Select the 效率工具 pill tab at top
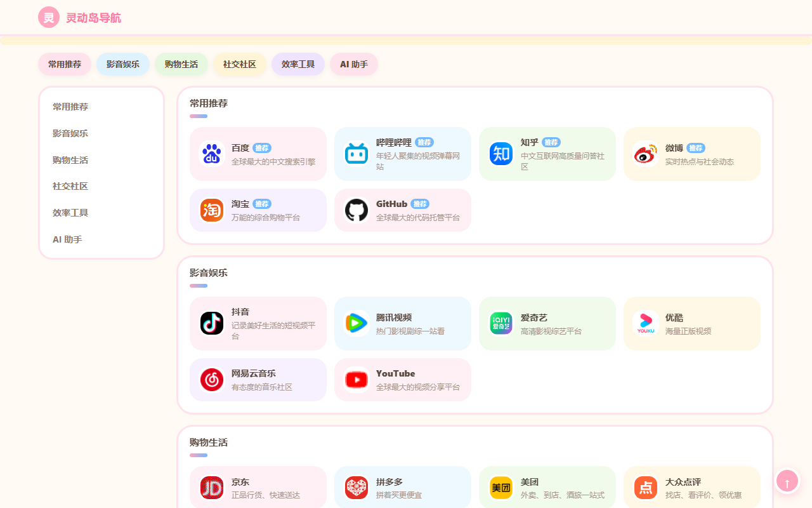812x508 pixels. click(x=298, y=64)
